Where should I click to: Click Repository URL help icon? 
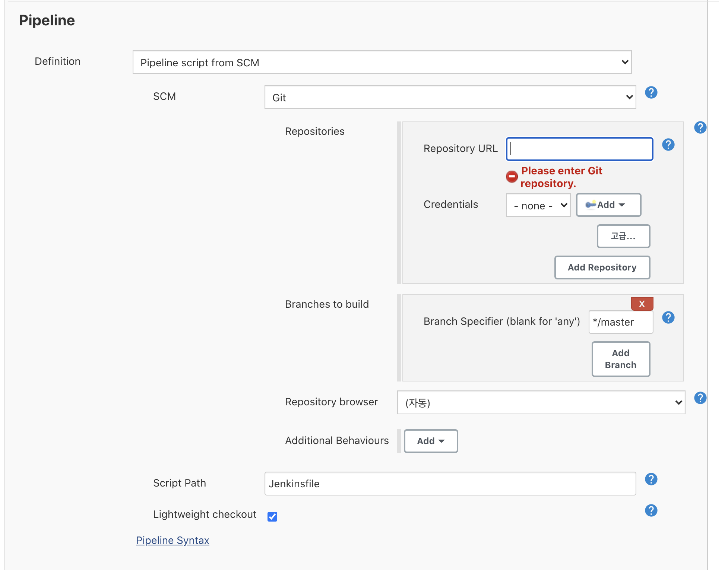click(668, 145)
